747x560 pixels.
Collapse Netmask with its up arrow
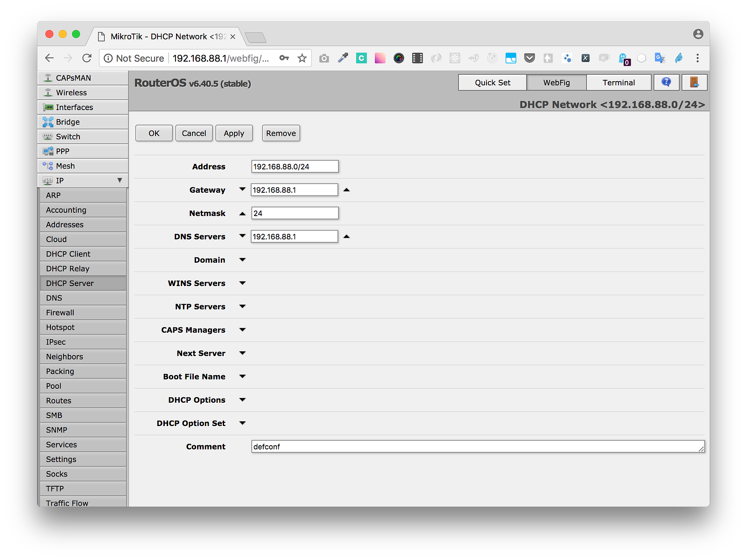click(242, 213)
